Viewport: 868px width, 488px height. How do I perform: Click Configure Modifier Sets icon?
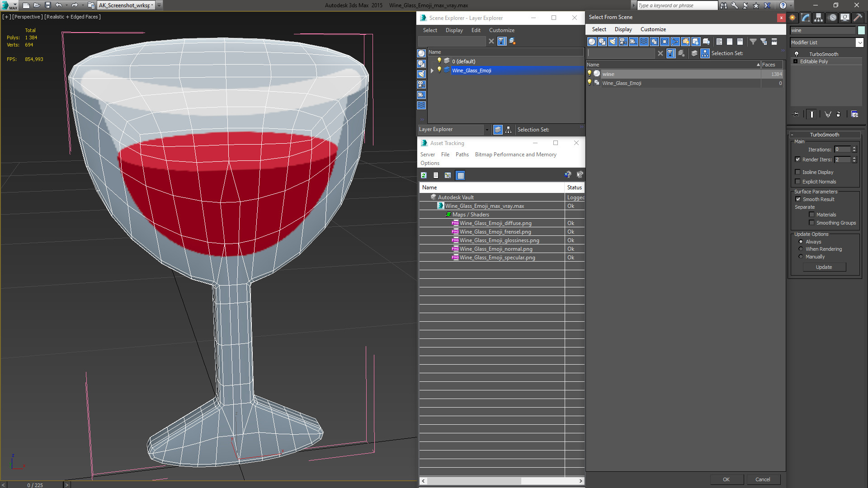854,114
